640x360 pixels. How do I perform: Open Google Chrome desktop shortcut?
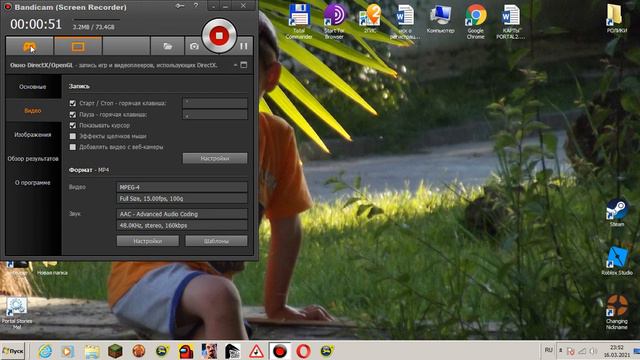coord(476,21)
